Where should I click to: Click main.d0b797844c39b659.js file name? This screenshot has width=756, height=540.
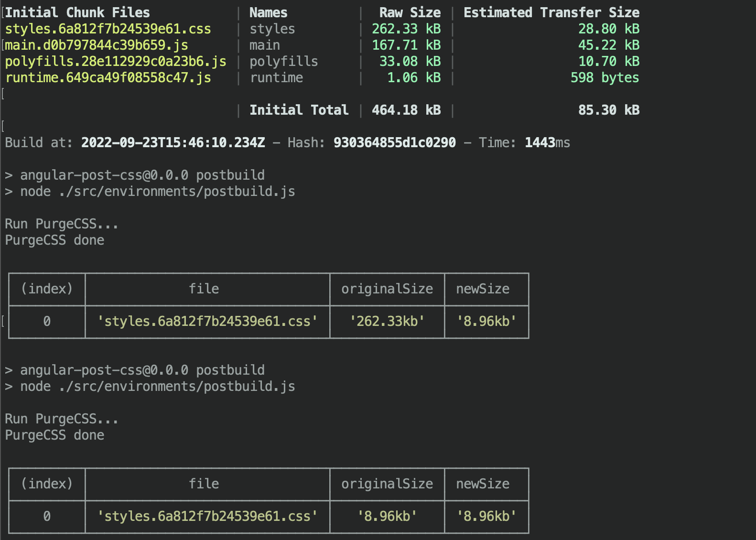[x=97, y=45]
